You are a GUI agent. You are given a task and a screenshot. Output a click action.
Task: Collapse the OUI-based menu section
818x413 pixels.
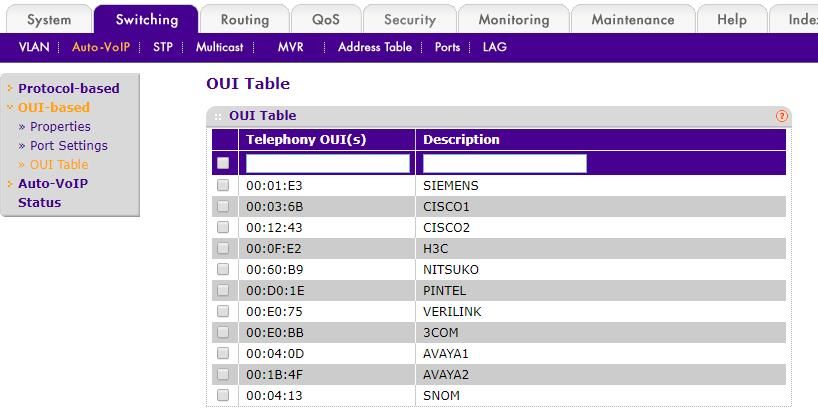pyautogui.click(x=54, y=107)
